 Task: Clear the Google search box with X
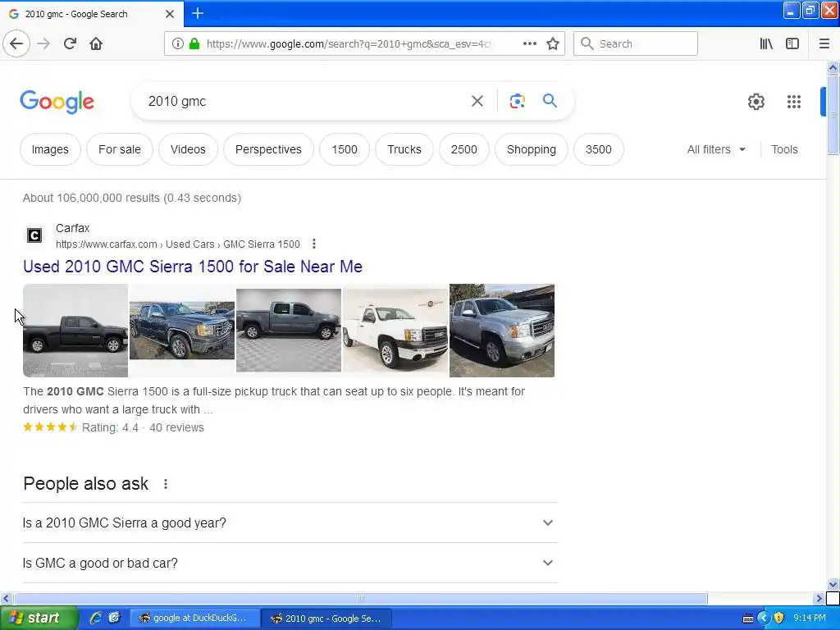click(x=477, y=101)
